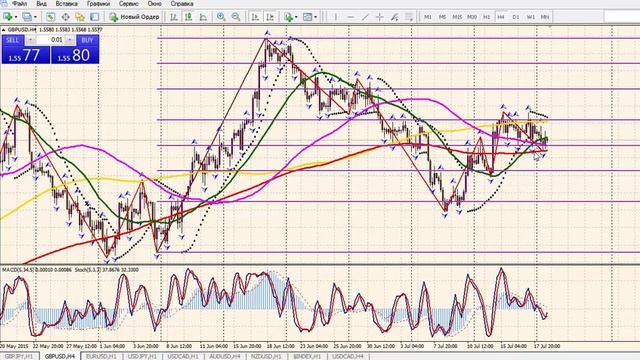Open the Графики menu
Viewport: 640px width, 360px height.
click(98, 4)
